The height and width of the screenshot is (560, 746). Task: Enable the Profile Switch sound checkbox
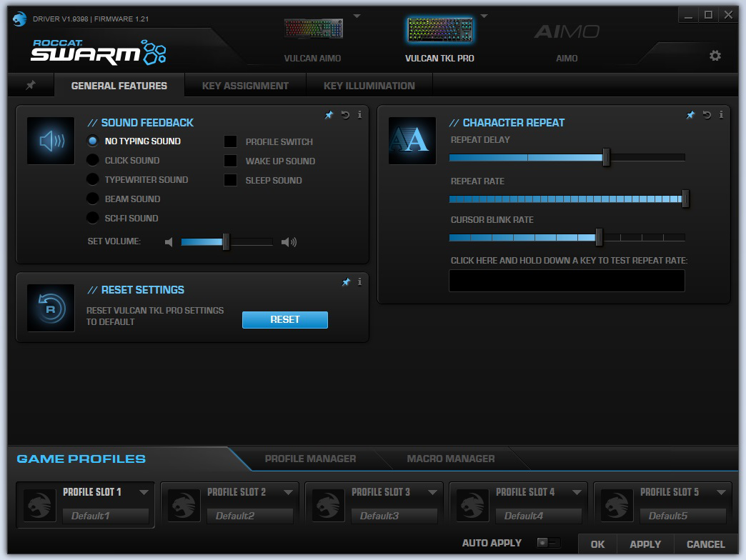[231, 141]
